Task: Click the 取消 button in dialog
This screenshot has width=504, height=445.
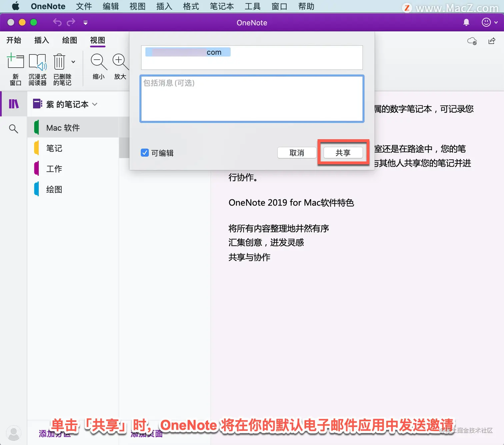Action: coord(297,153)
